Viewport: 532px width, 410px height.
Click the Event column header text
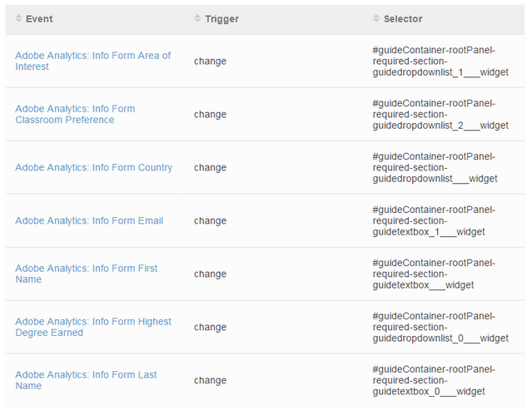[x=39, y=19]
